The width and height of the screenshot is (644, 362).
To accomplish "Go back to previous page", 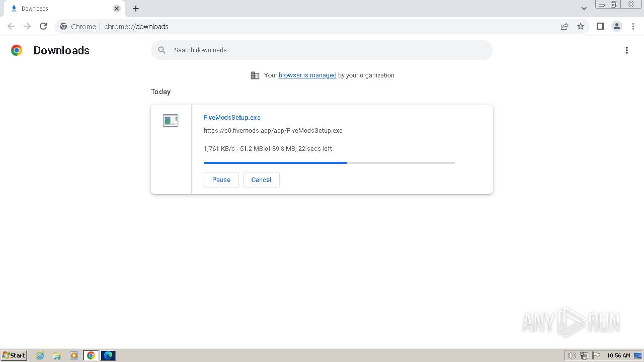I will (11, 26).
